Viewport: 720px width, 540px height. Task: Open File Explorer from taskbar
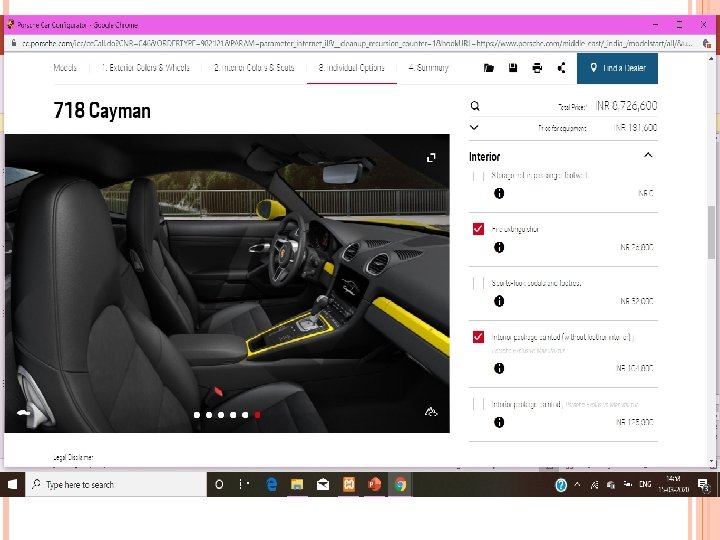[x=297, y=484]
